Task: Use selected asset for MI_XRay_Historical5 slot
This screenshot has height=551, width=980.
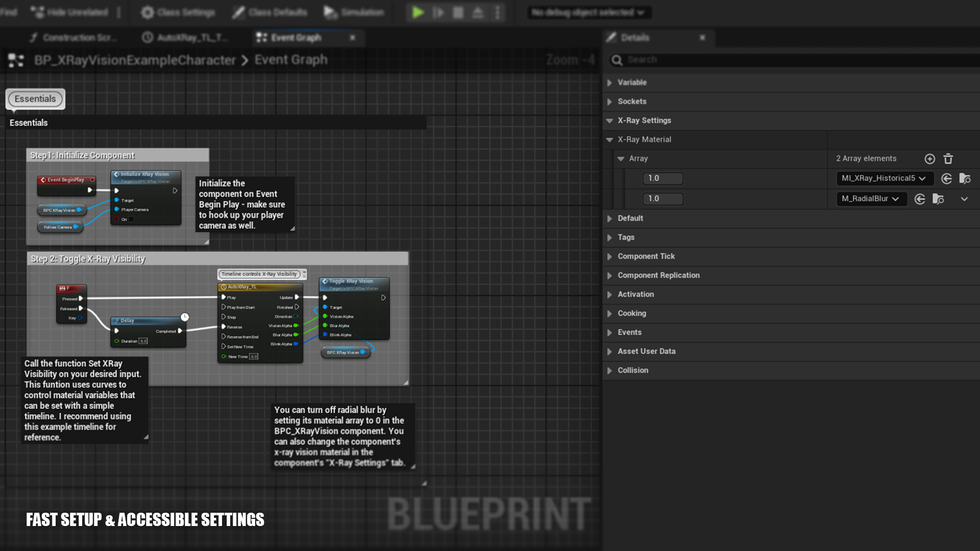Action: point(946,179)
